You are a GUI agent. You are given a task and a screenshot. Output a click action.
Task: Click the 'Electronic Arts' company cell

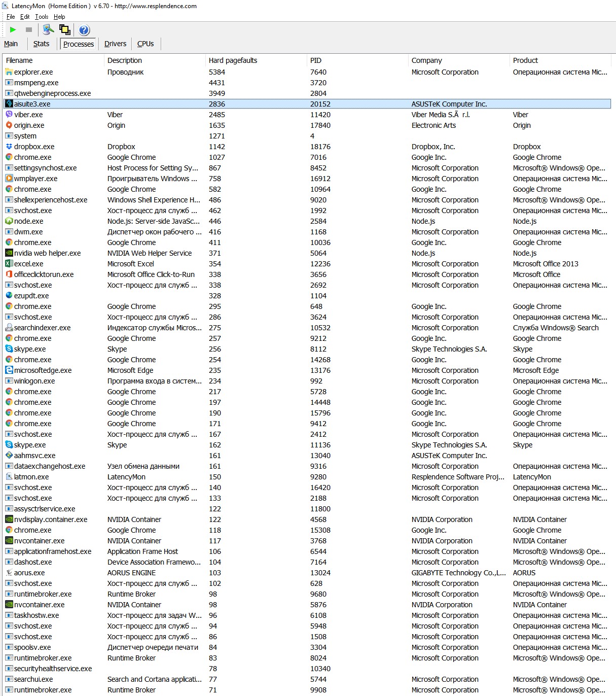pyautogui.click(x=433, y=125)
